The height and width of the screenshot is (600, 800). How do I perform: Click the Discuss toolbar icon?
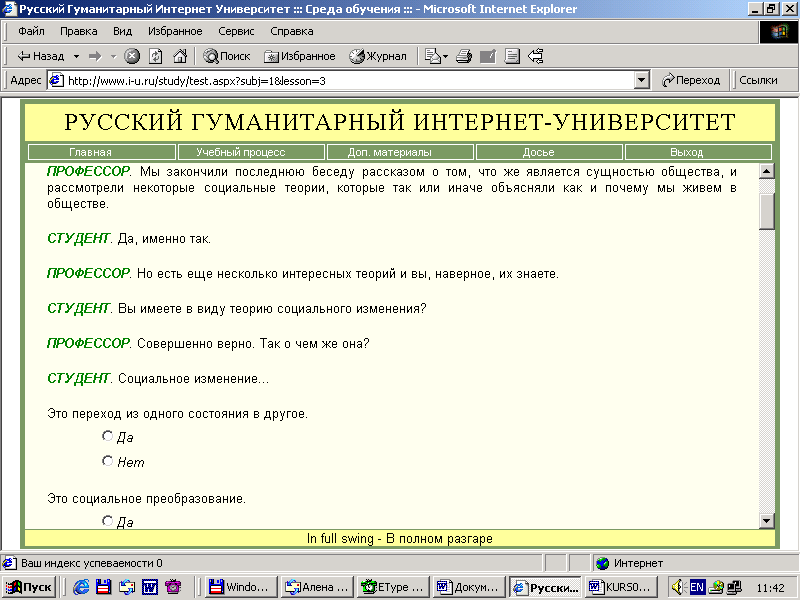(512, 56)
